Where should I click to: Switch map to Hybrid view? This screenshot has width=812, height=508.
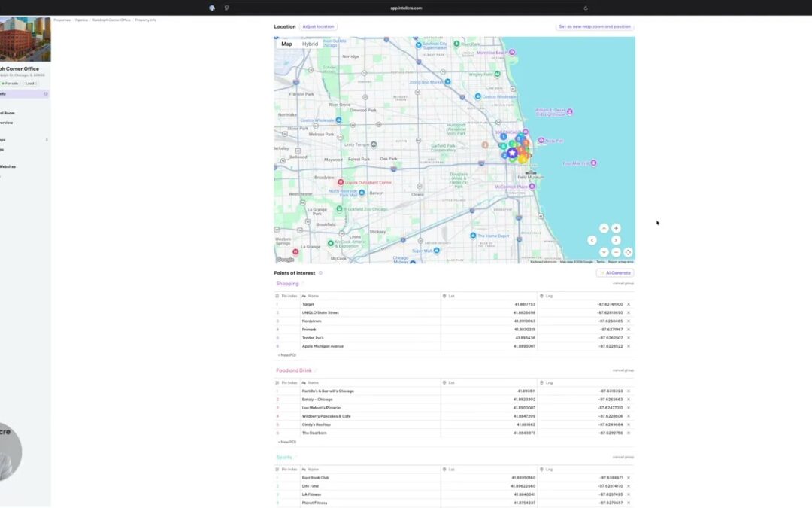point(310,44)
